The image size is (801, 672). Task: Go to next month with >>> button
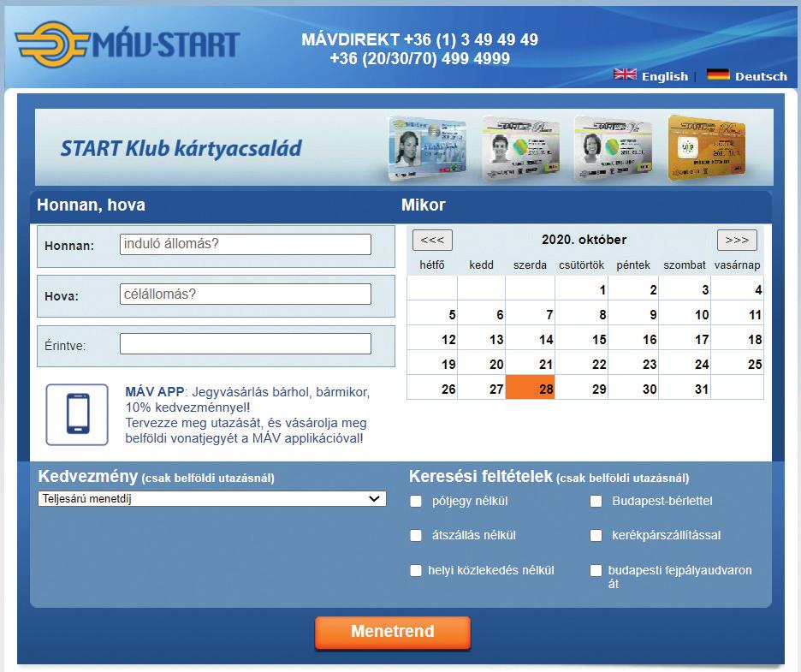(x=737, y=241)
